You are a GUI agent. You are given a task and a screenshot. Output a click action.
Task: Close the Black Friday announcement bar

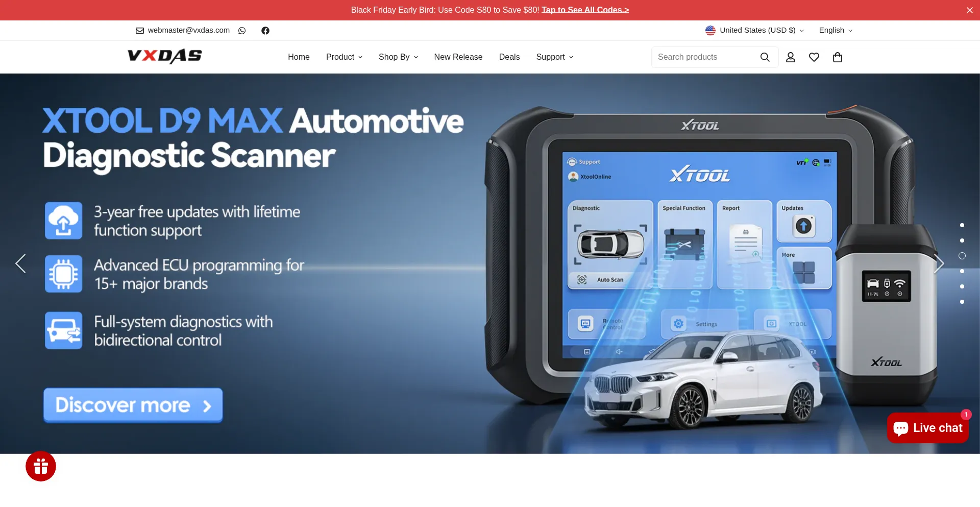969,10
